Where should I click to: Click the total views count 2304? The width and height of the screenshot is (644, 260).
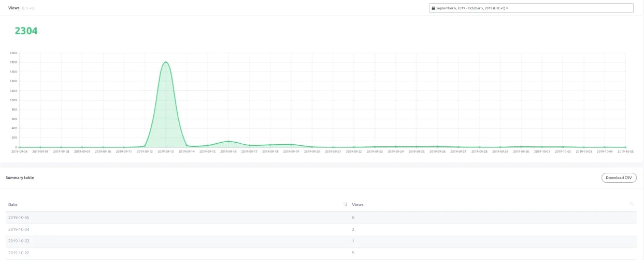(26, 31)
